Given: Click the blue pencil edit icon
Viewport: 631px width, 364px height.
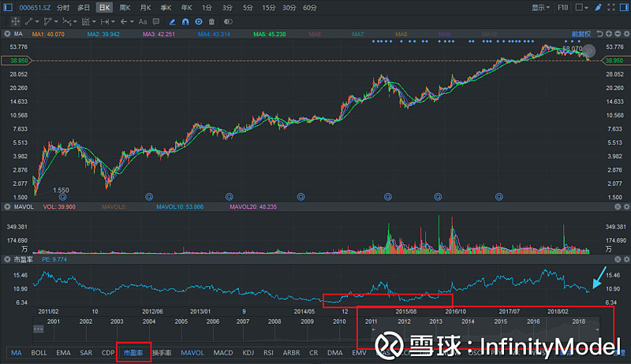Looking at the screenshot, I should pyautogui.click(x=172, y=21).
